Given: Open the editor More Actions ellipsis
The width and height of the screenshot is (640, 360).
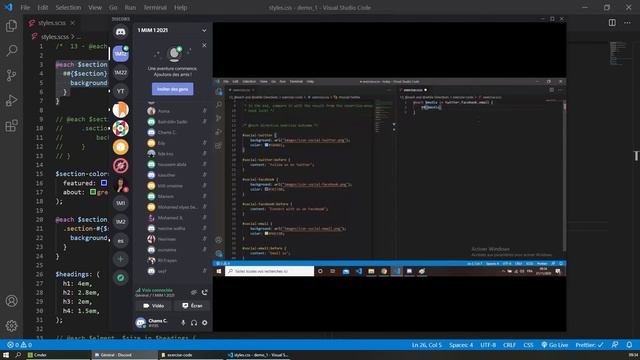Looking at the screenshot, I should tap(627, 23).
